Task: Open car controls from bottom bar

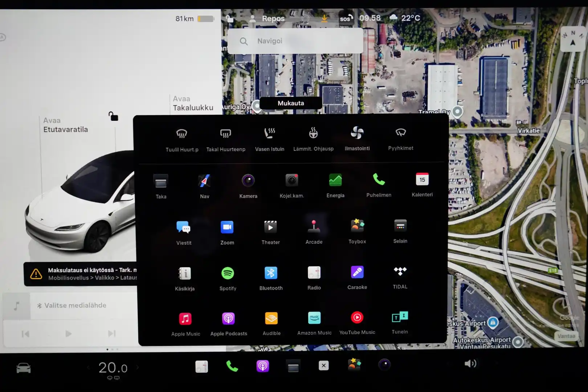Action: 24,368
